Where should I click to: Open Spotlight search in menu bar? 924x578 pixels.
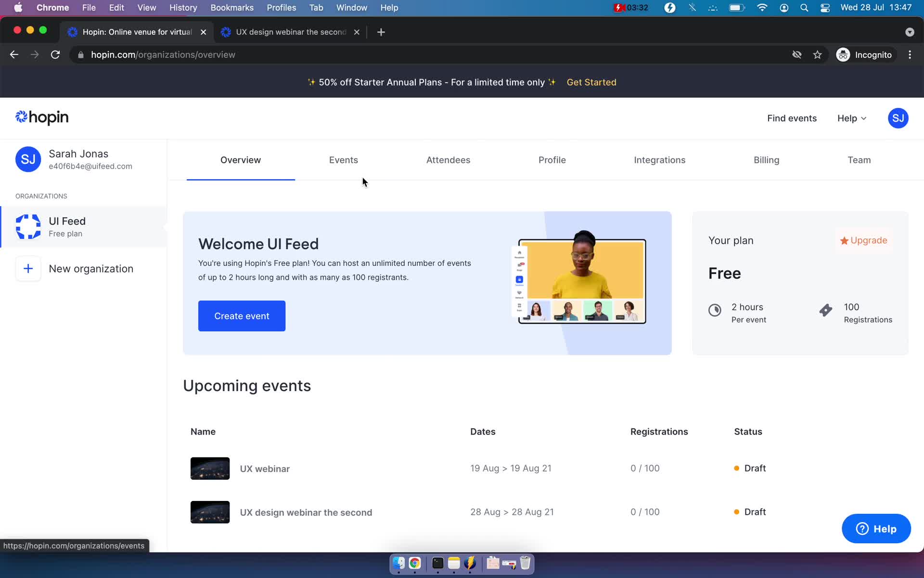coord(804,8)
